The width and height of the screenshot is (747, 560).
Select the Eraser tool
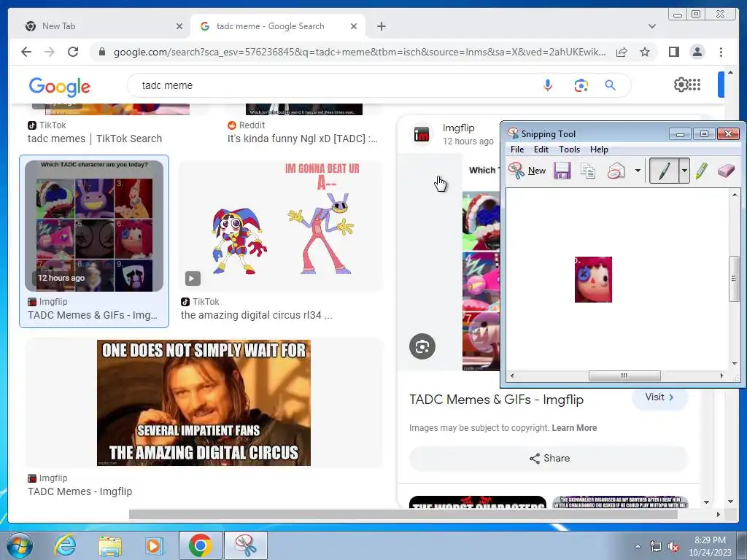726,171
